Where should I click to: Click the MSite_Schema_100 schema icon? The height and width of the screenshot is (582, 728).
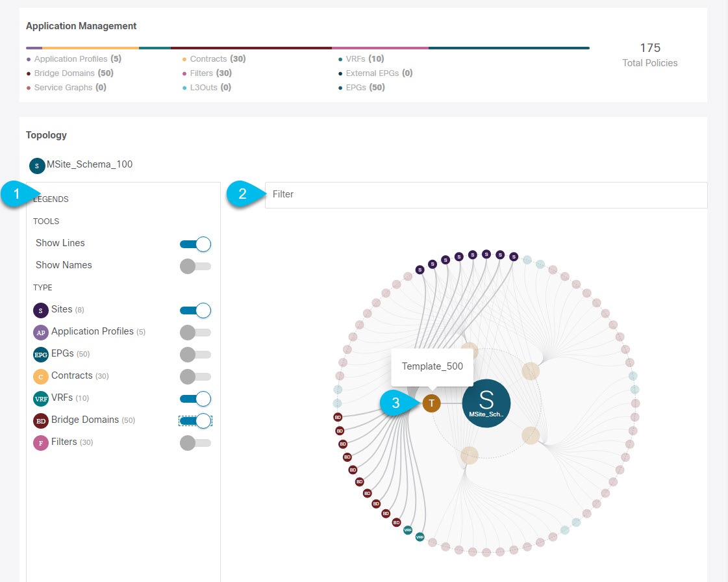tap(37, 166)
